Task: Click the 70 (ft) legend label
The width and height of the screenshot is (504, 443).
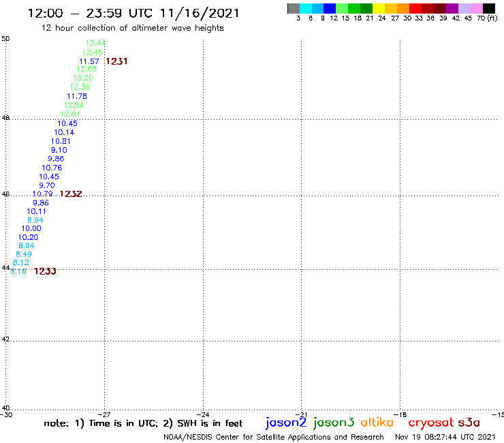Action: coord(487,18)
